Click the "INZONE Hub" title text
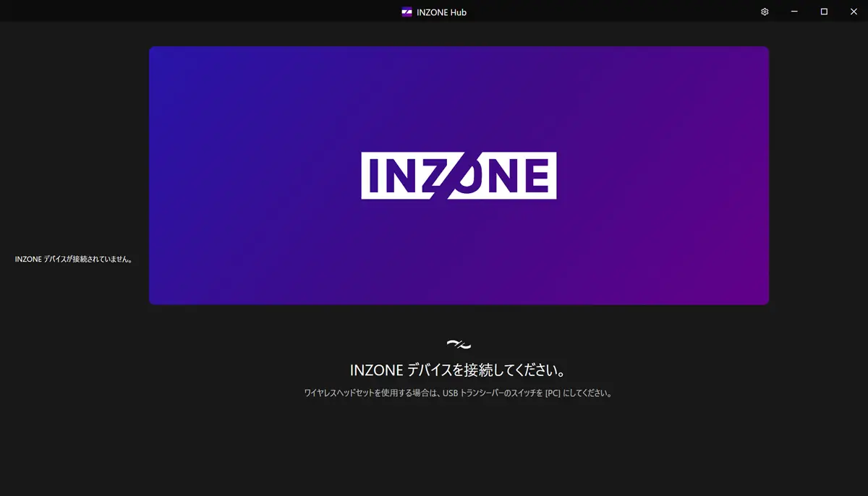This screenshot has height=496, width=868. click(x=441, y=12)
